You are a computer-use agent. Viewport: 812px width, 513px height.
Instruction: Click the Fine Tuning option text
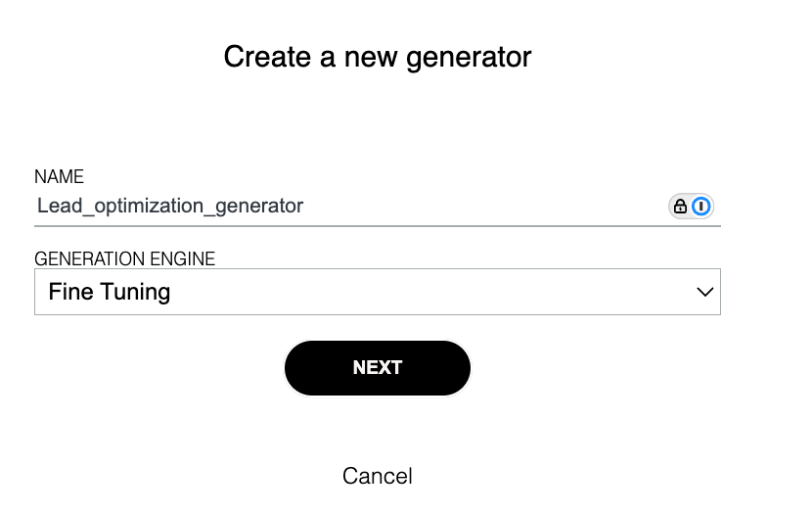tap(109, 292)
